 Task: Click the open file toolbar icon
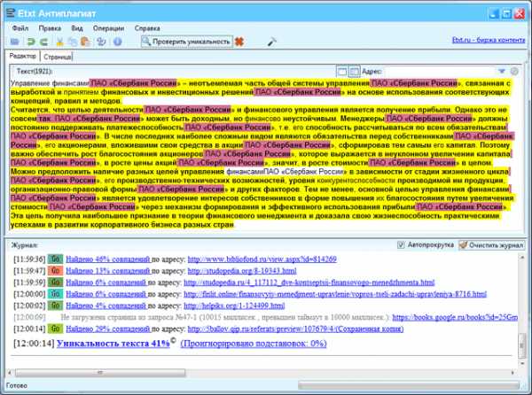click(14, 42)
